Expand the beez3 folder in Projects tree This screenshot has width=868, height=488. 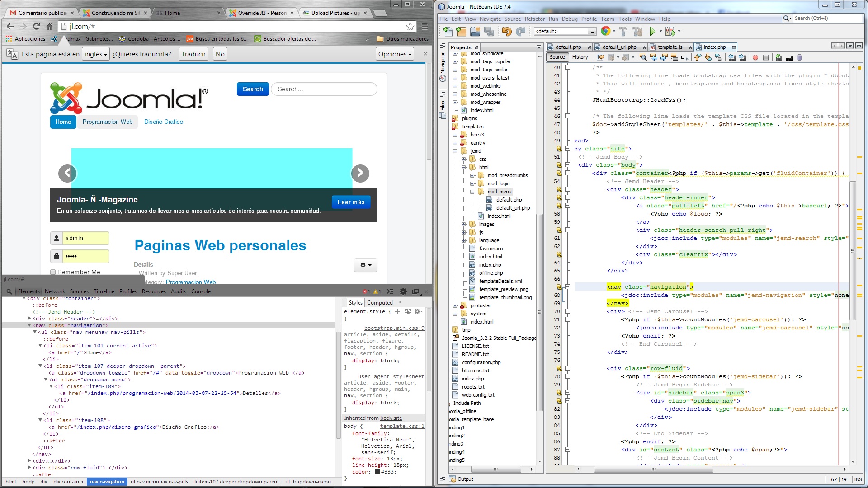pos(455,135)
